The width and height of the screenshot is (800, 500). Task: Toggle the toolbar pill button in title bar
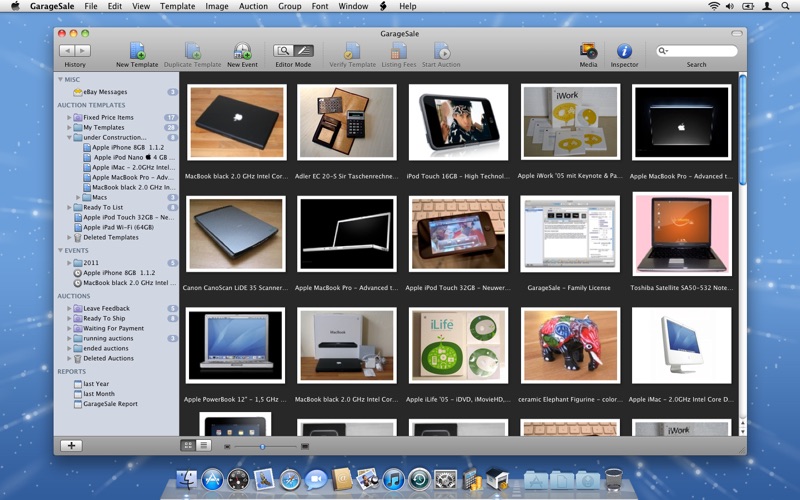point(736,33)
